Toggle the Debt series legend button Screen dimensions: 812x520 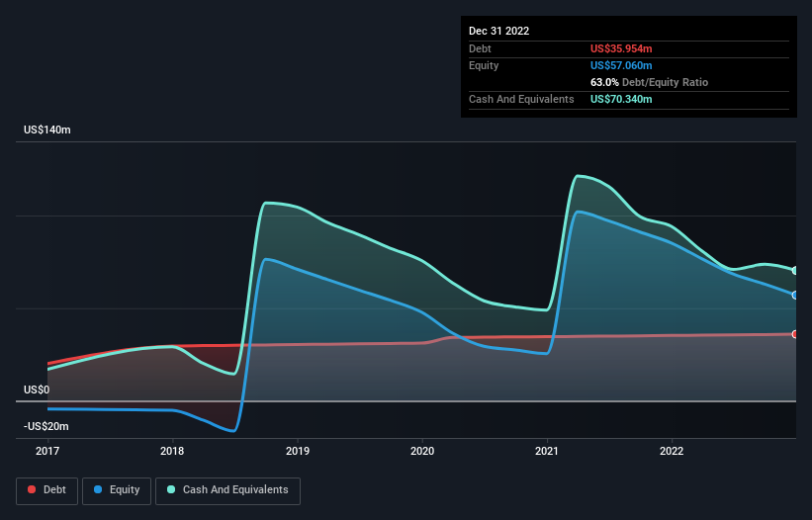47,490
